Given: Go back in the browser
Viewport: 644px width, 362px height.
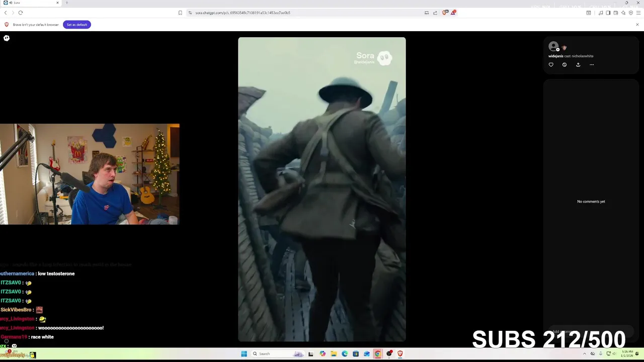Looking at the screenshot, I should click(6, 13).
